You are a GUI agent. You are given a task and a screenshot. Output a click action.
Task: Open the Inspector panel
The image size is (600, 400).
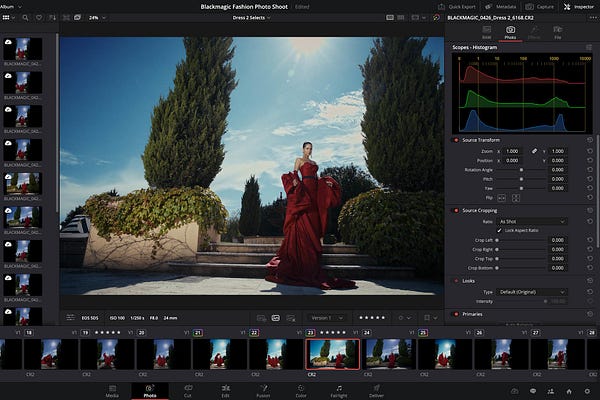(x=578, y=5)
